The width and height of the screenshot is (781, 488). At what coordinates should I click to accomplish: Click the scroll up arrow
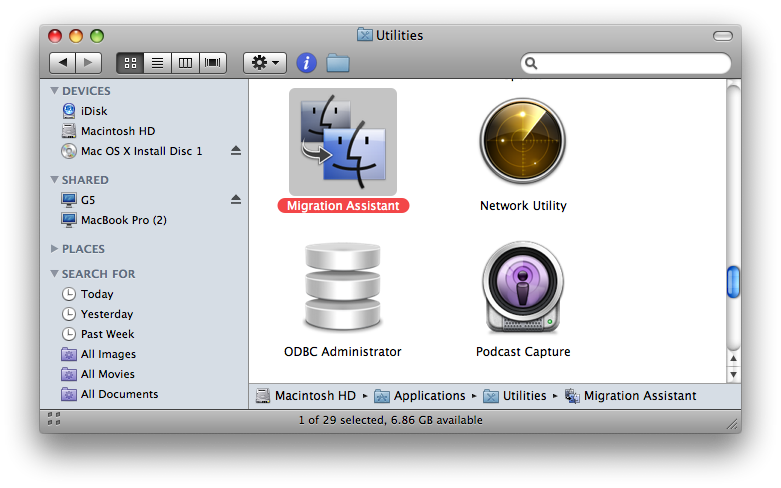(x=733, y=359)
